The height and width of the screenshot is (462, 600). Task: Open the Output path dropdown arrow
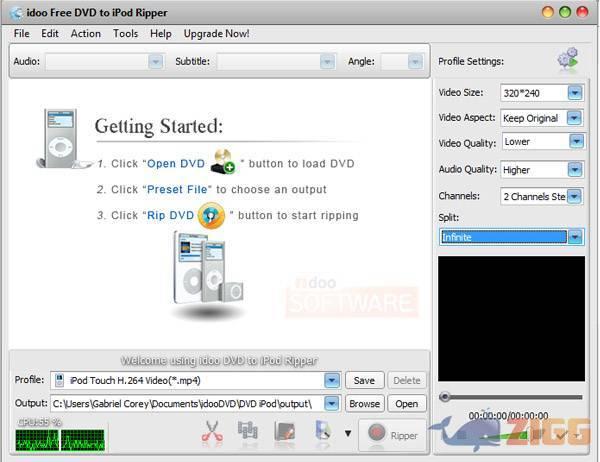pos(332,403)
